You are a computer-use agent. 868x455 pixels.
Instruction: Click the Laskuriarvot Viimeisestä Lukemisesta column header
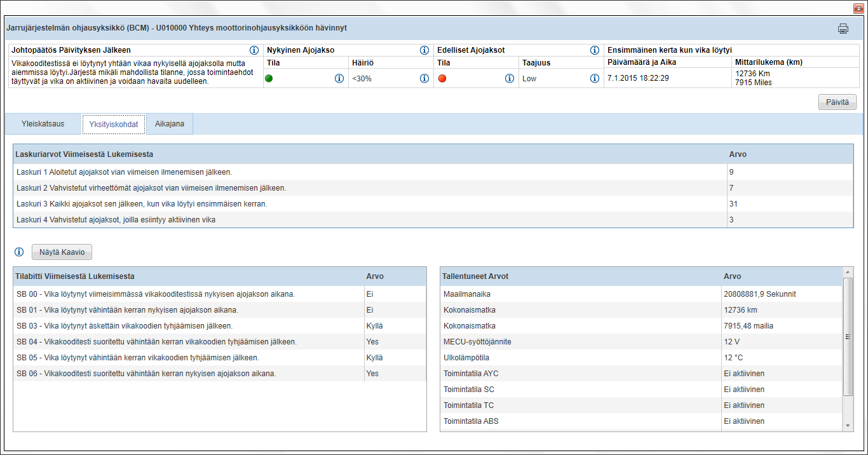tap(370, 154)
